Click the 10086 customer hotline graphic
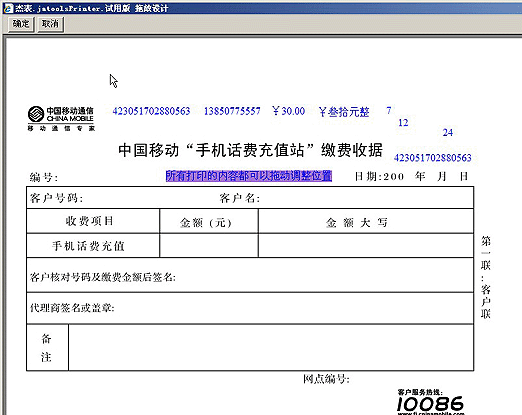Screen dimensions: 522x415 click(x=430, y=404)
